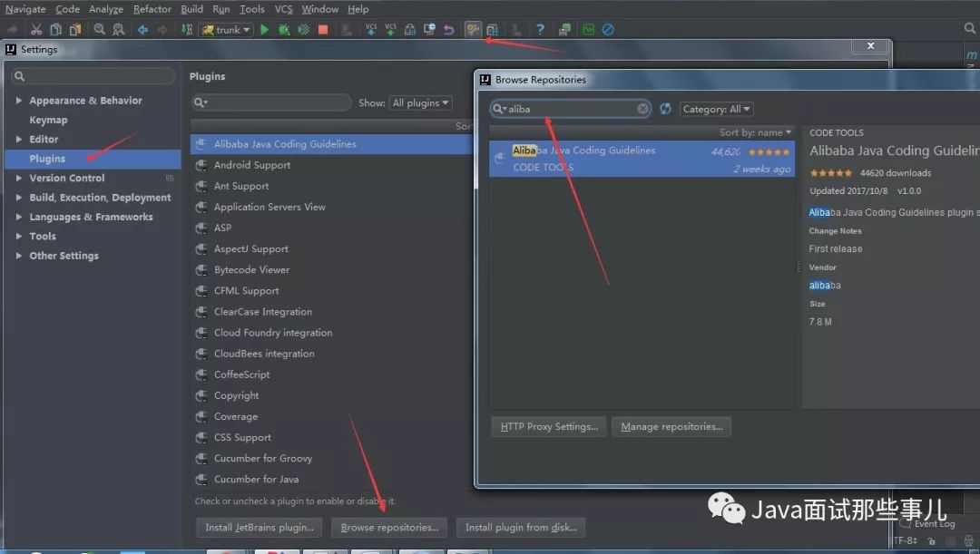Click Search Everywhere magnifier at top right
The image size is (980, 554).
tap(969, 28)
